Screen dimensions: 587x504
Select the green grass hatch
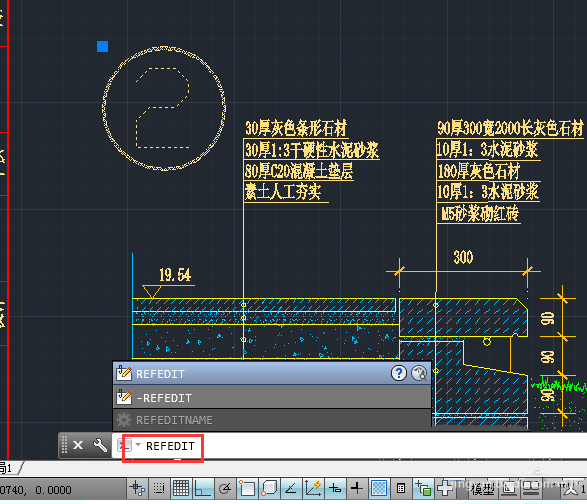(559, 385)
